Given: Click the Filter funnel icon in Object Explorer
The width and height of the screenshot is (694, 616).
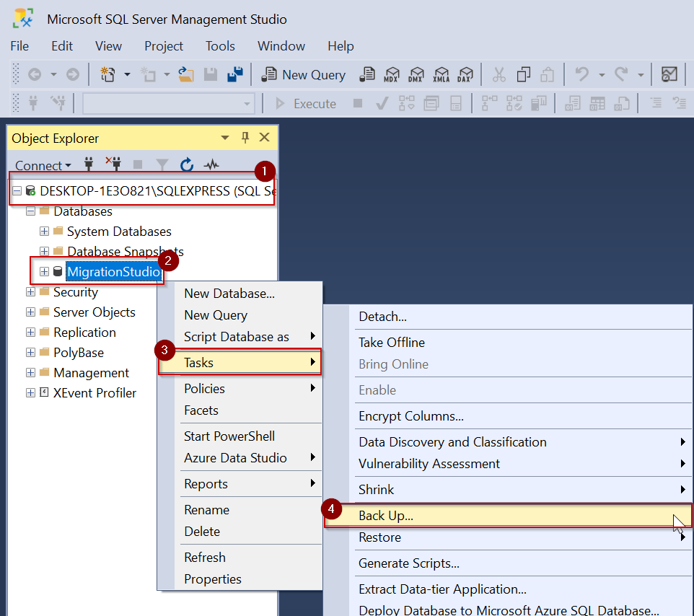Looking at the screenshot, I should pos(162,165).
